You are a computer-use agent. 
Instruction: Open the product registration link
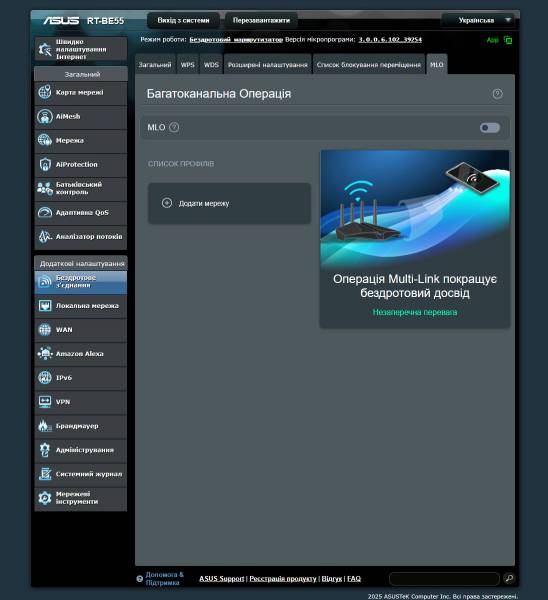pyautogui.click(x=283, y=579)
